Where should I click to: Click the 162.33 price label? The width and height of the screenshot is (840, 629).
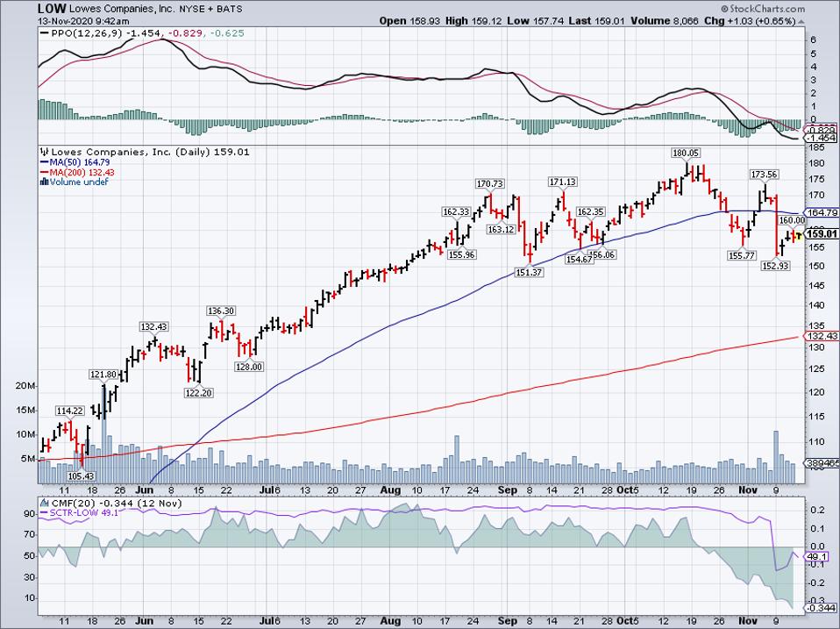456,212
